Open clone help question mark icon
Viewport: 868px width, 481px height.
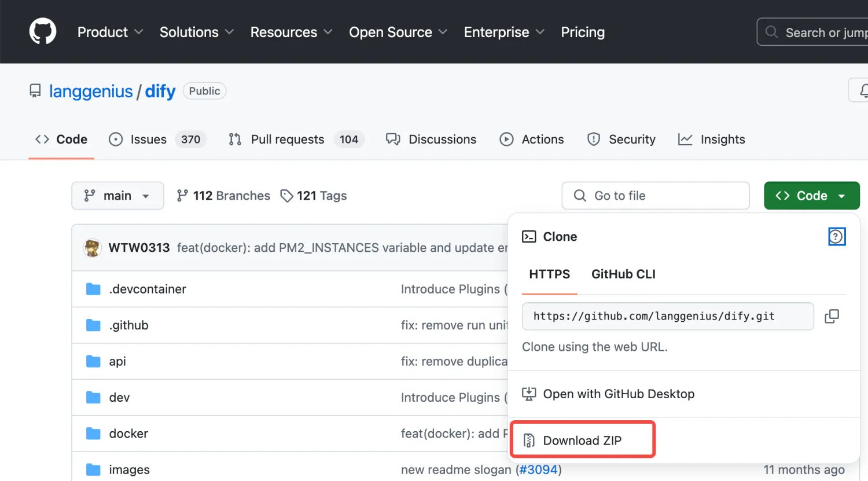(x=836, y=237)
